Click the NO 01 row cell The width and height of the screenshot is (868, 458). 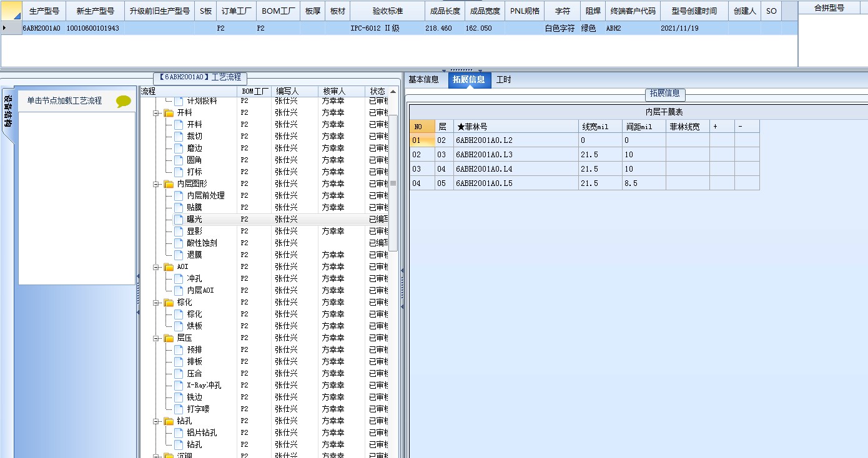pyautogui.click(x=422, y=140)
